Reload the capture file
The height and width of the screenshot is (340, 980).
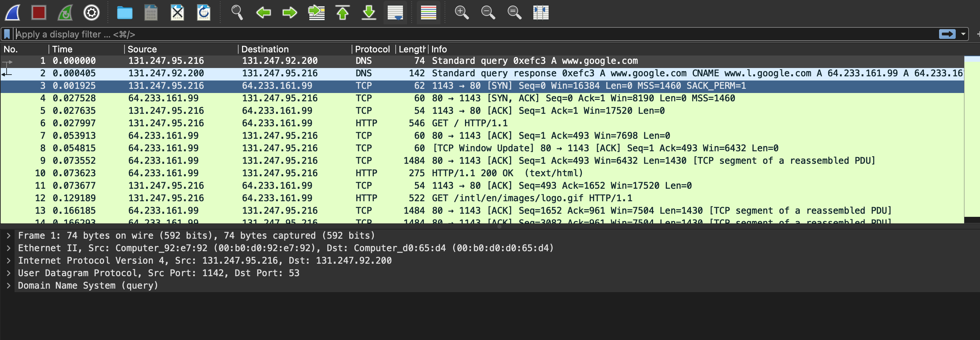[x=204, y=12]
